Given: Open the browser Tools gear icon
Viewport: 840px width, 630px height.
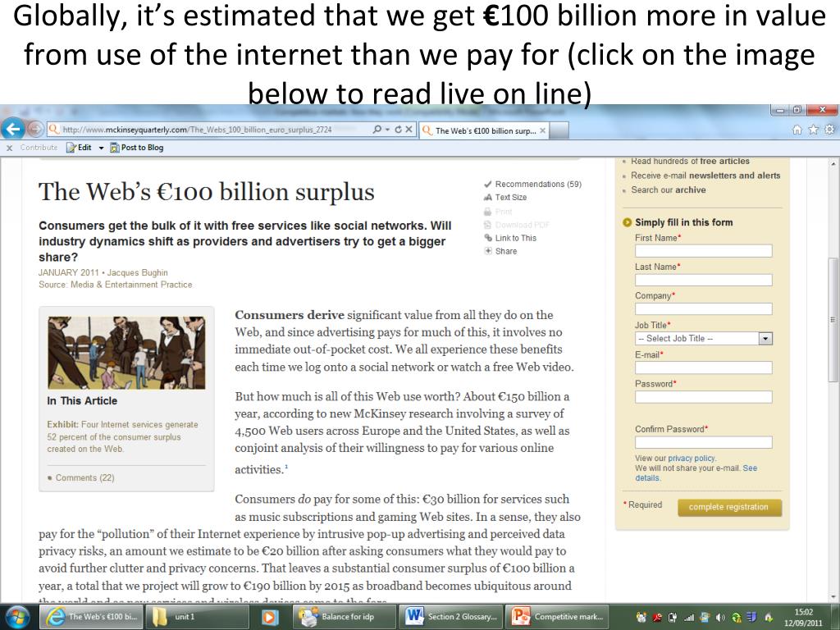Looking at the screenshot, I should [829, 130].
